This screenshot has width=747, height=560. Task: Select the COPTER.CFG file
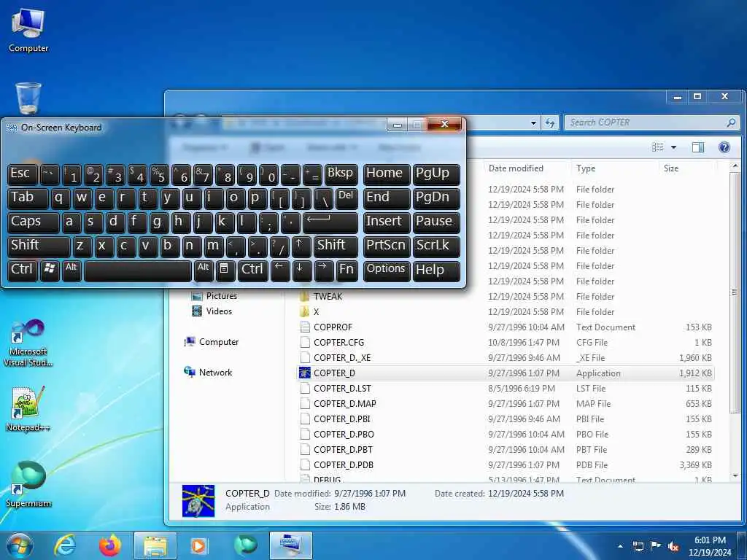click(332, 343)
